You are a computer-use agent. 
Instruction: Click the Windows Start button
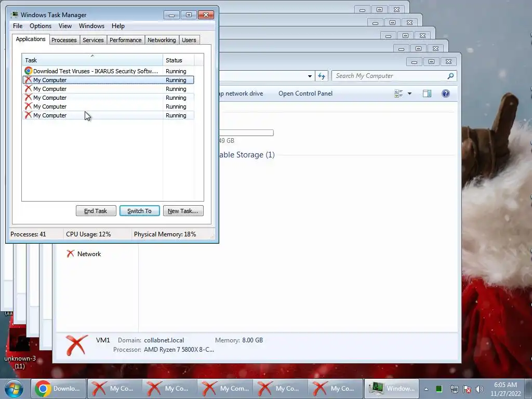[x=14, y=389]
